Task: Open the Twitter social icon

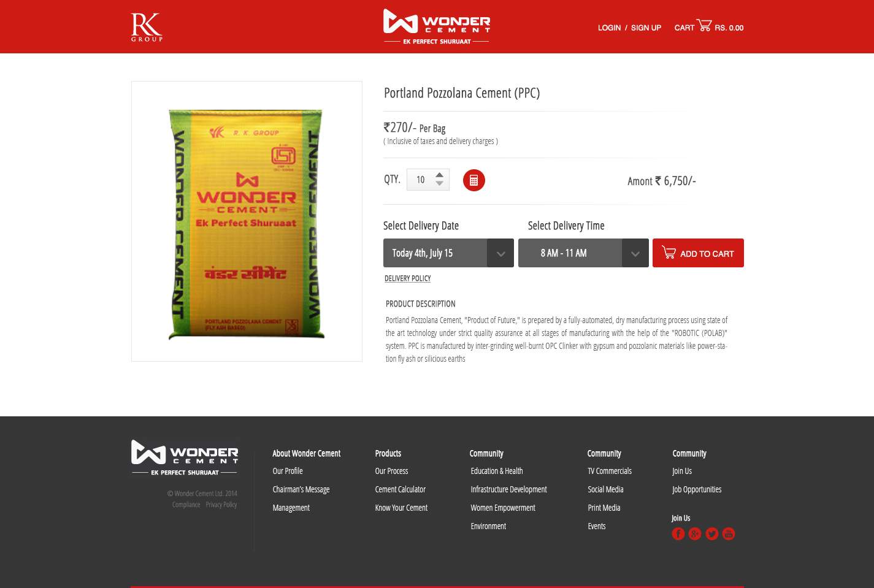Action: [x=711, y=534]
